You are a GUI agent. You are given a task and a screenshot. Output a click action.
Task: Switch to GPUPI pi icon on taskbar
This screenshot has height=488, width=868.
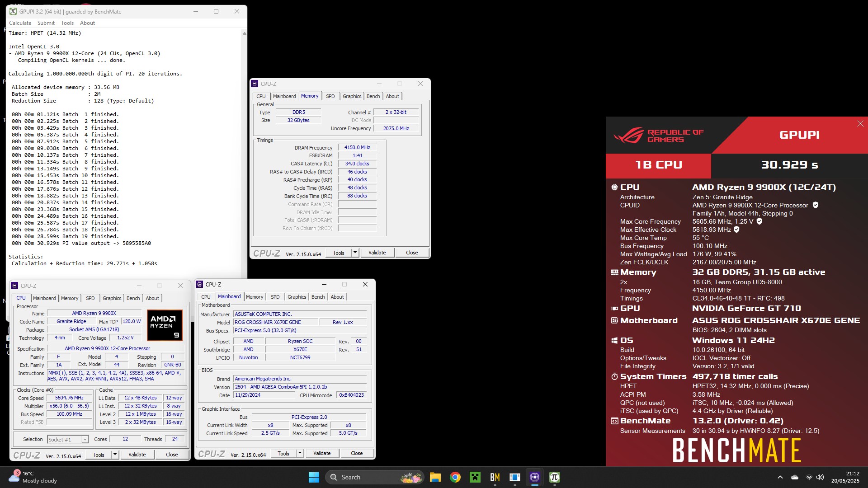tap(555, 477)
